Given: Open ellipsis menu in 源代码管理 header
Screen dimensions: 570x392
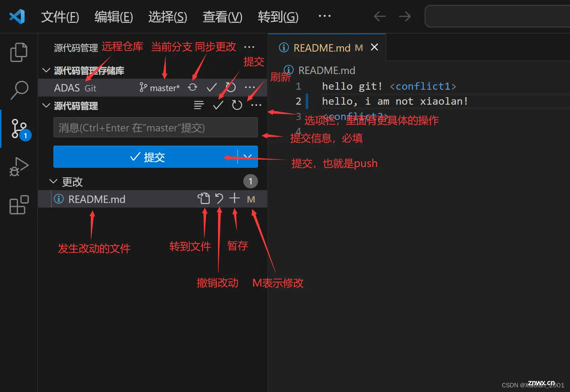Looking at the screenshot, I should click(x=256, y=105).
